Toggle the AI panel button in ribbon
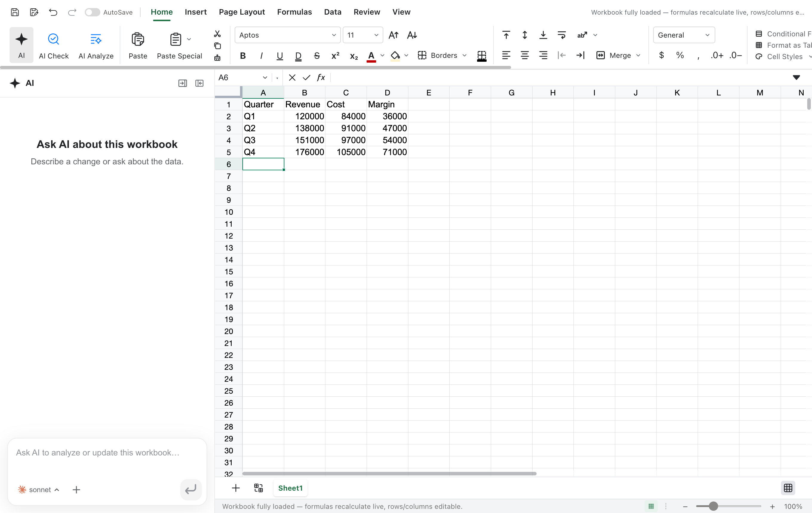The image size is (812, 513). click(21, 45)
